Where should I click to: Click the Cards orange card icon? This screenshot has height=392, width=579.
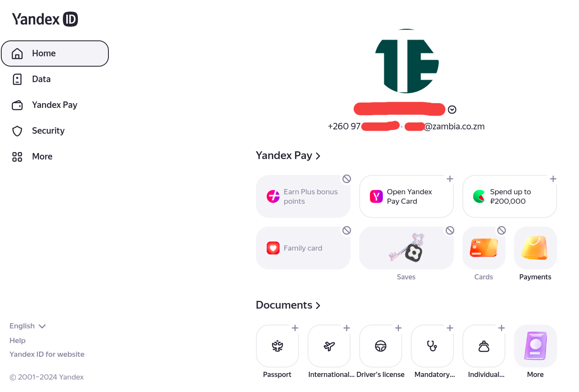(484, 248)
